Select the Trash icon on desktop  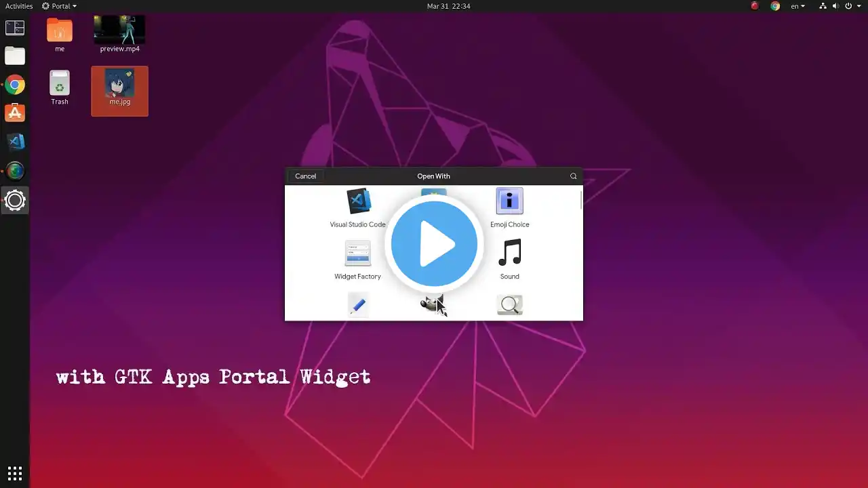pos(60,87)
